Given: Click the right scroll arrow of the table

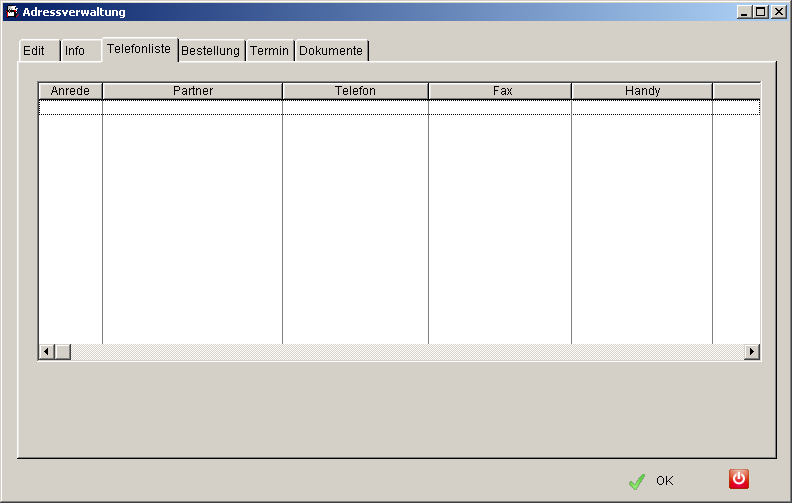Looking at the screenshot, I should (752, 351).
